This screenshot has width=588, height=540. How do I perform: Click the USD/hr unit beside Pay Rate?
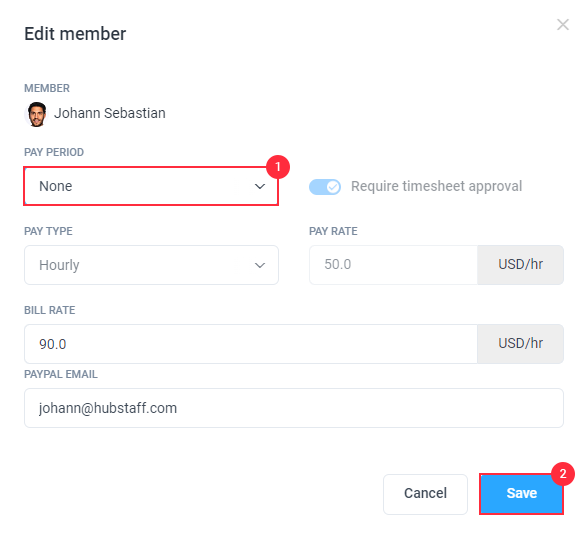point(520,265)
